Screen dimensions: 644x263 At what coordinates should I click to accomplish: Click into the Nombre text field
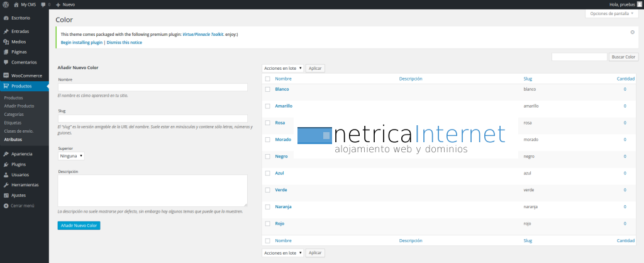[152, 87]
